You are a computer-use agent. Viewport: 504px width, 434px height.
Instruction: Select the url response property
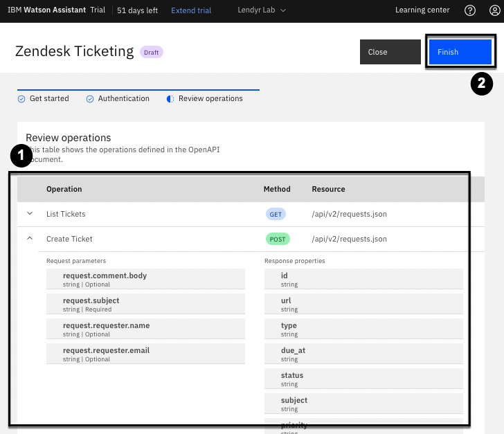pyautogui.click(x=364, y=304)
